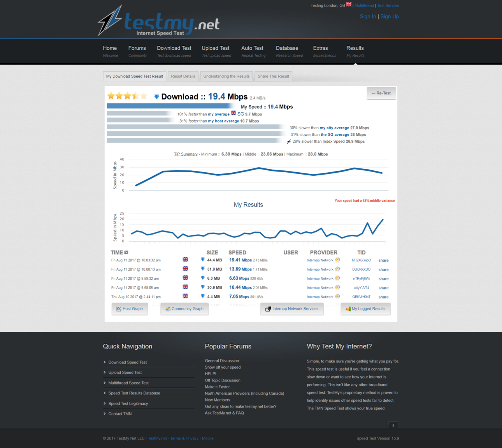Click the scroll-to-top arrow in footer
The width and height of the screenshot is (502, 448).
pyautogui.click(x=393, y=425)
